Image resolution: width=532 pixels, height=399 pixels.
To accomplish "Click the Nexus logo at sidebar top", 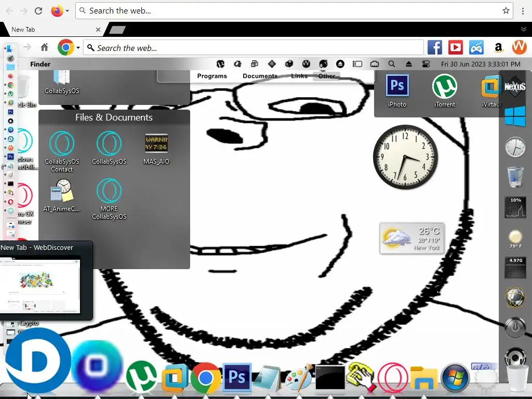I will [515, 87].
